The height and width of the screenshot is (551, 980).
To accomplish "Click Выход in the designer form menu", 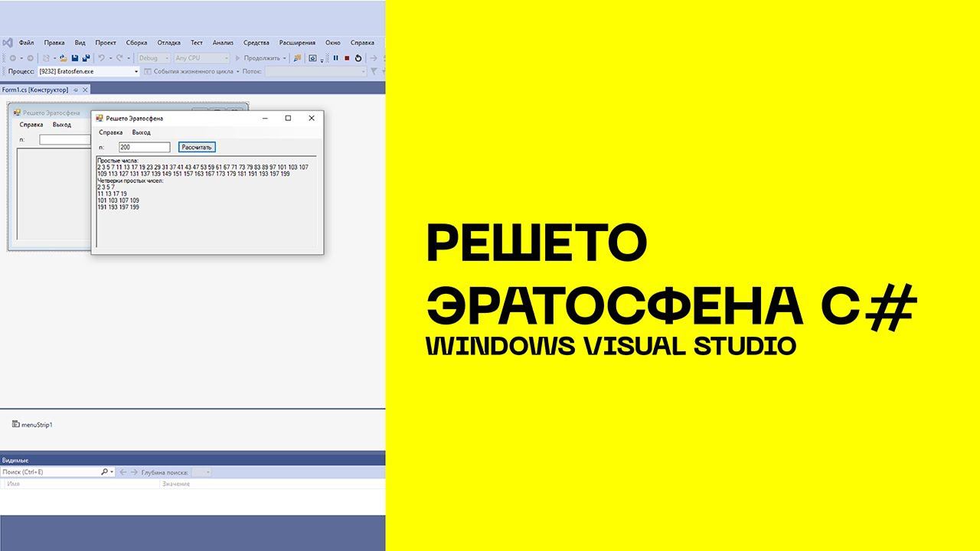I will click(62, 125).
